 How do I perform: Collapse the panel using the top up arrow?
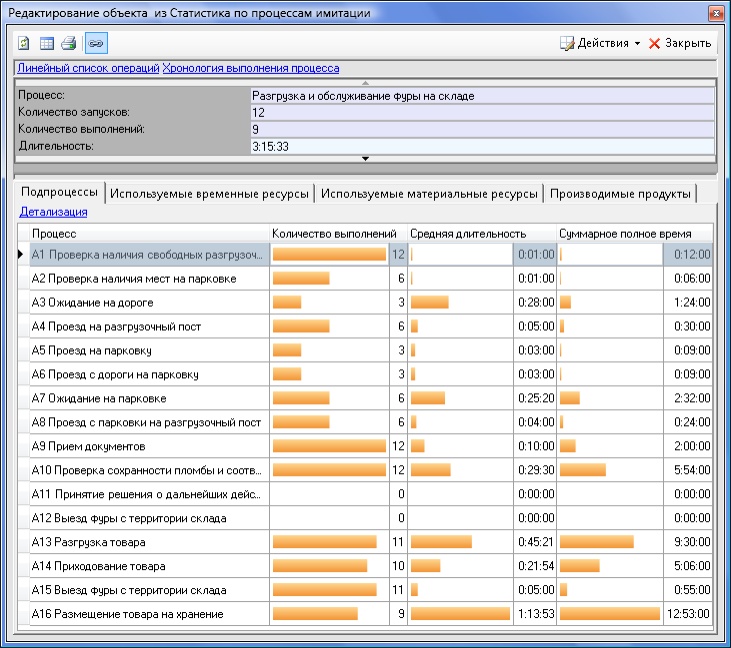click(365, 82)
